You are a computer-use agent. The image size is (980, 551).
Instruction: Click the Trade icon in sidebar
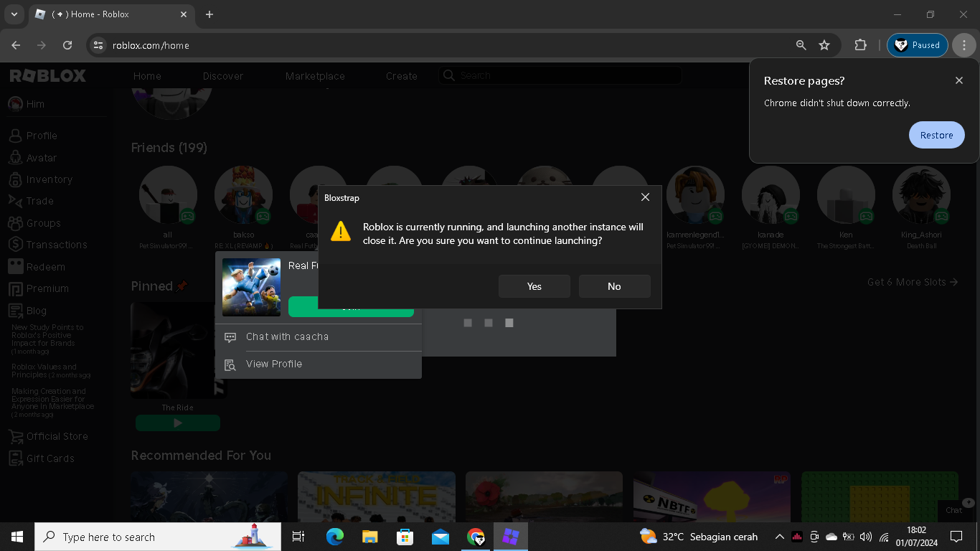click(x=15, y=201)
